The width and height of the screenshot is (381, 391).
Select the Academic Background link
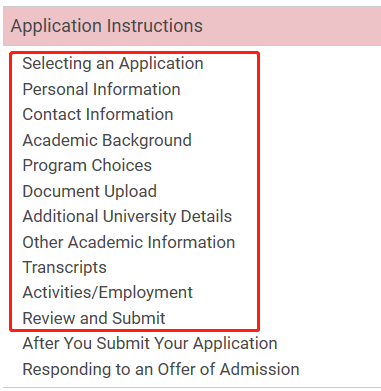(x=107, y=140)
